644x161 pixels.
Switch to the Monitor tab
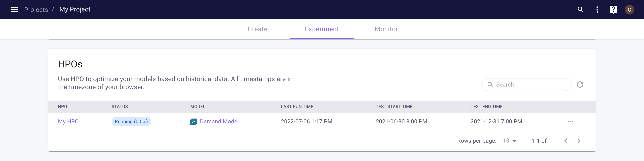(x=386, y=29)
